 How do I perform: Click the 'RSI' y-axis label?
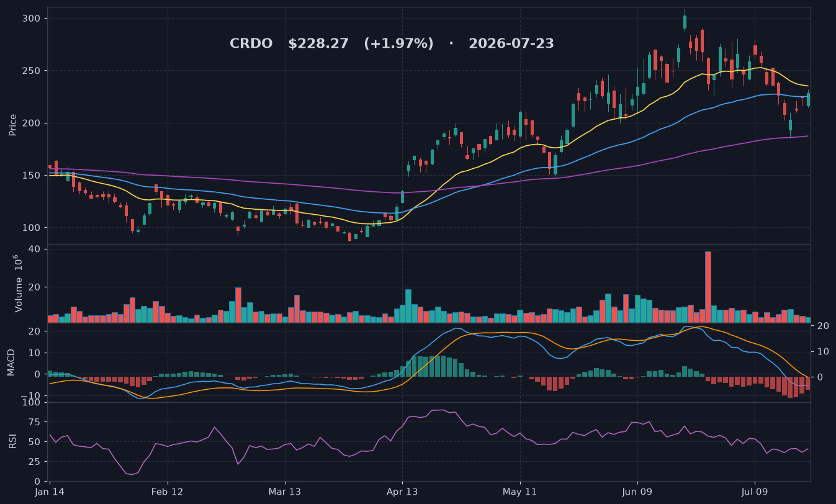click(13, 441)
